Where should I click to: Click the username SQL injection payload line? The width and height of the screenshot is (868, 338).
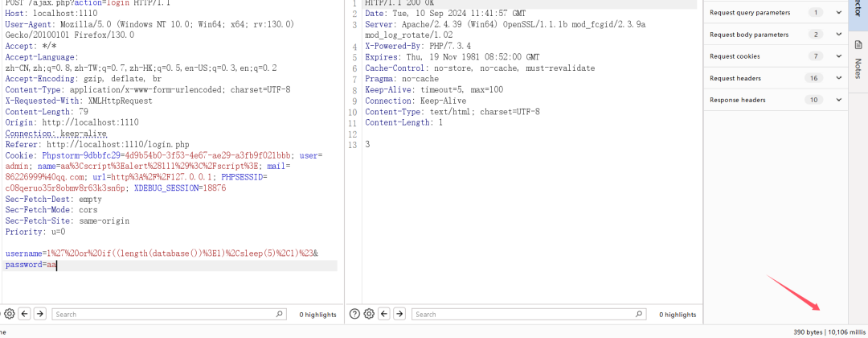click(x=161, y=253)
